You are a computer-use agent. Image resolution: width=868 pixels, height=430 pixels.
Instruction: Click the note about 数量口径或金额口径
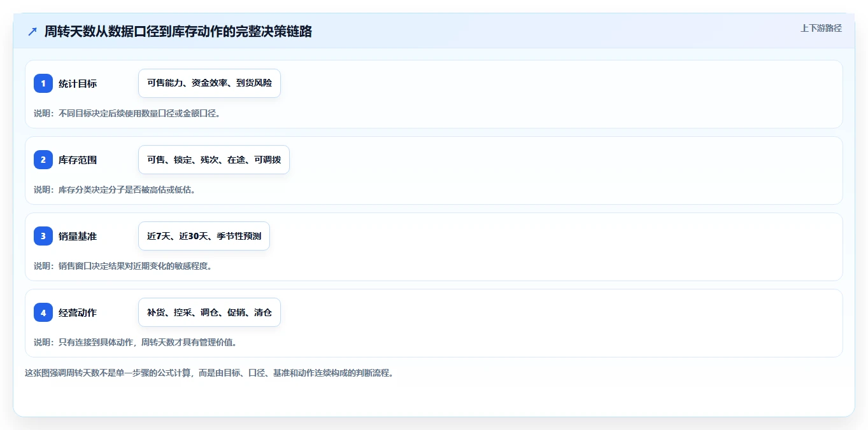(127, 113)
